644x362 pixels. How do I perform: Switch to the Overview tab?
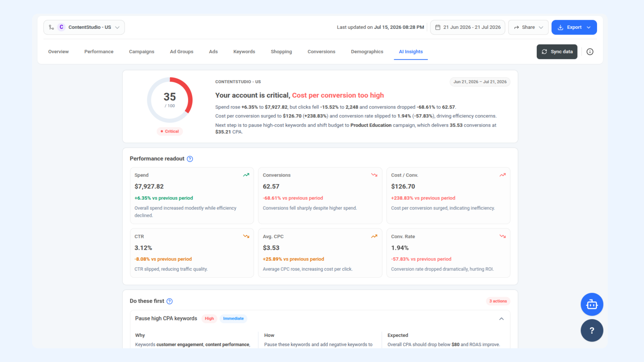pos(58,52)
